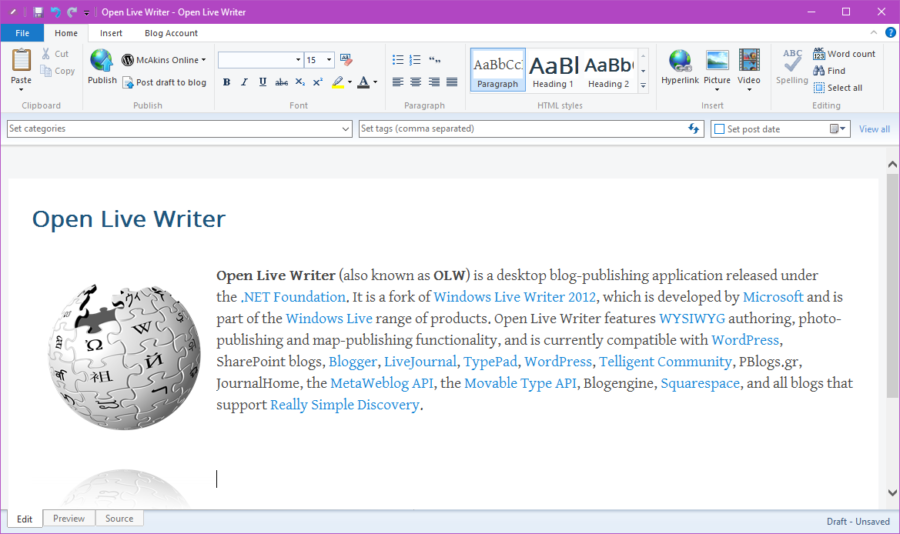Image resolution: width=900 pixels, height=534 pixels.
Task: Enable the Set post date checkbox
Action: 718,129
